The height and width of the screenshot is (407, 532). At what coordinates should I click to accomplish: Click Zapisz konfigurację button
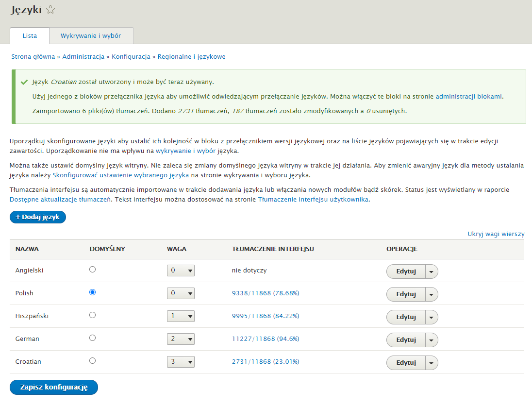click(53, 387)
